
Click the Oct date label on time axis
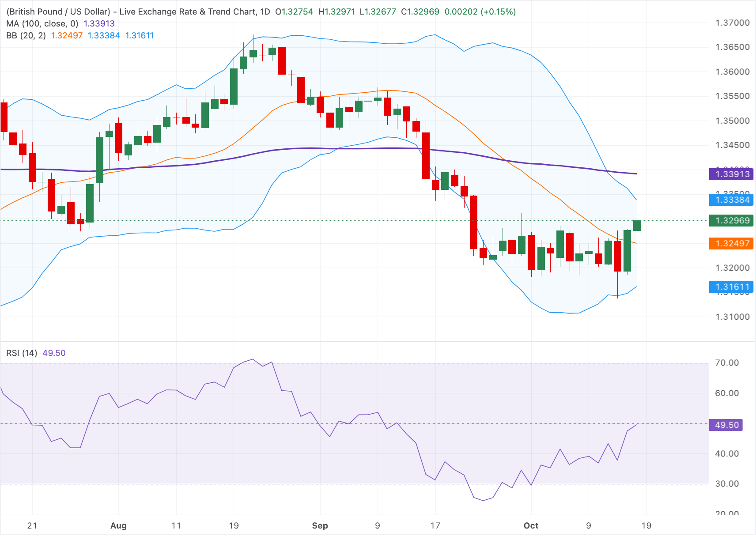click(x=531, y=525)
